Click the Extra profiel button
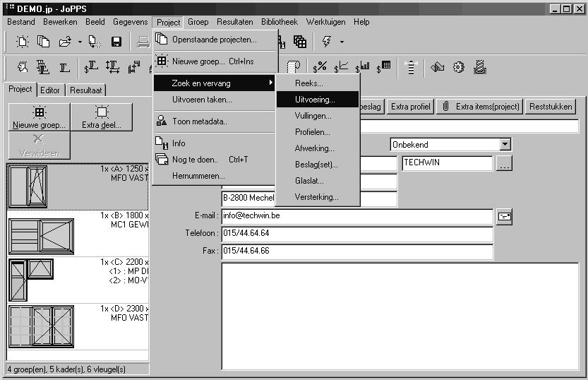 click(411, 107)
